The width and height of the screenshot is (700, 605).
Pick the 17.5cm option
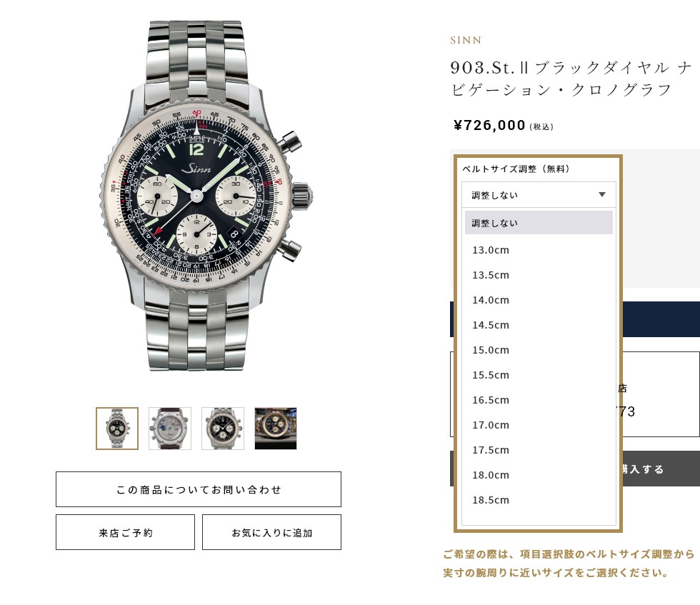tap(539, 450)
